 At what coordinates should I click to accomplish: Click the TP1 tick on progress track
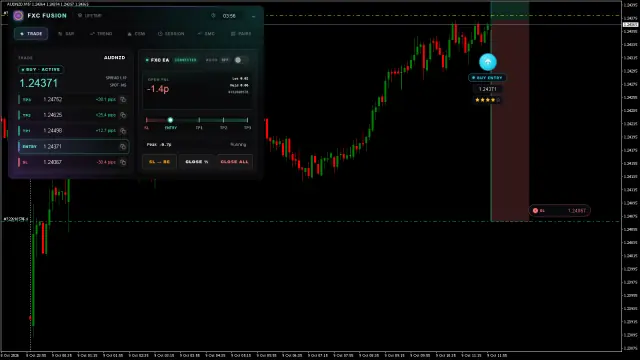point(199,120)
